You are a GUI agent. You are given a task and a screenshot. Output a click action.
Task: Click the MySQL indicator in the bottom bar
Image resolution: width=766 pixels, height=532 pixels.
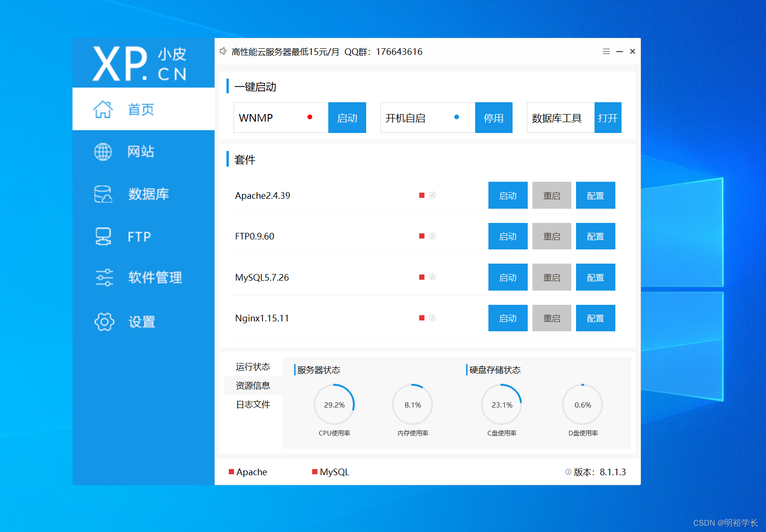coord(331,472)
